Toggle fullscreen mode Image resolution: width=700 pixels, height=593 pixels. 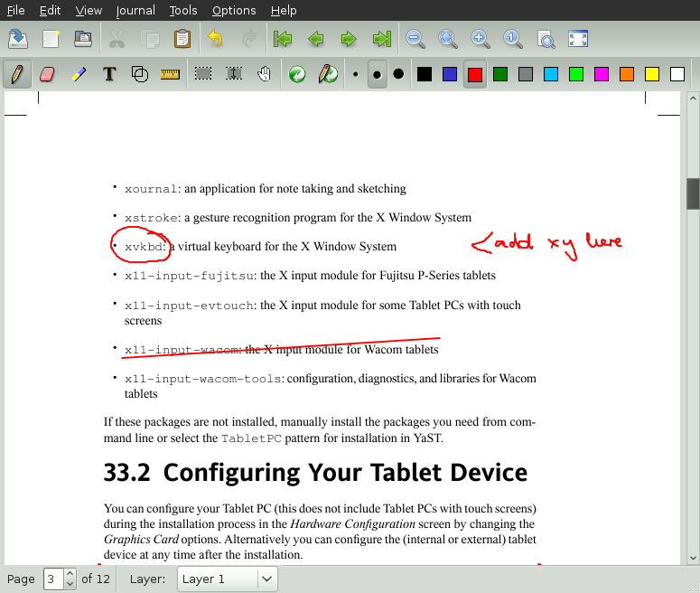578,39
